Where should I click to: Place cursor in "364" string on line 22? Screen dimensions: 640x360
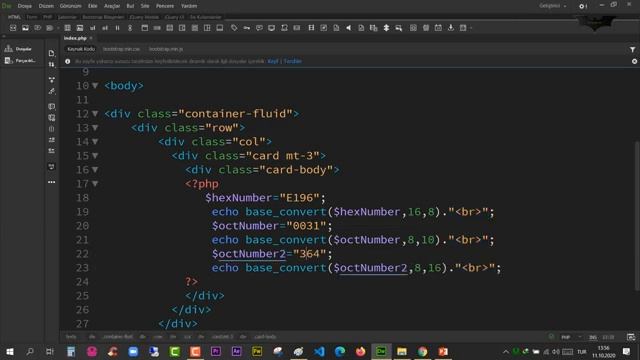(x=309, y=254)
